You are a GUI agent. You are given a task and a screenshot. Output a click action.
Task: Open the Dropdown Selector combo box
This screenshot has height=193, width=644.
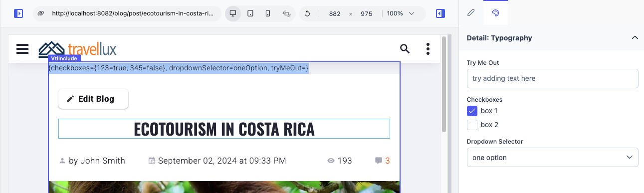[x=552, y=157]
